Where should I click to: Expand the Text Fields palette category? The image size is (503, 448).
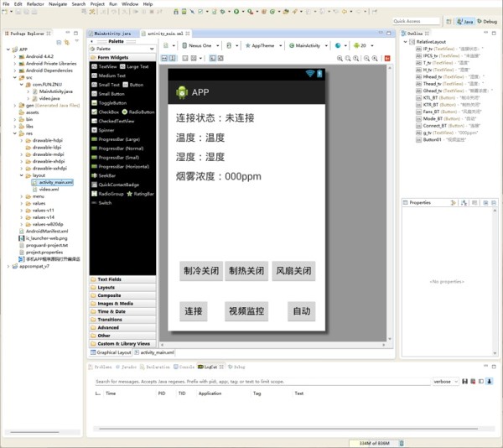(x=122, y=279)
